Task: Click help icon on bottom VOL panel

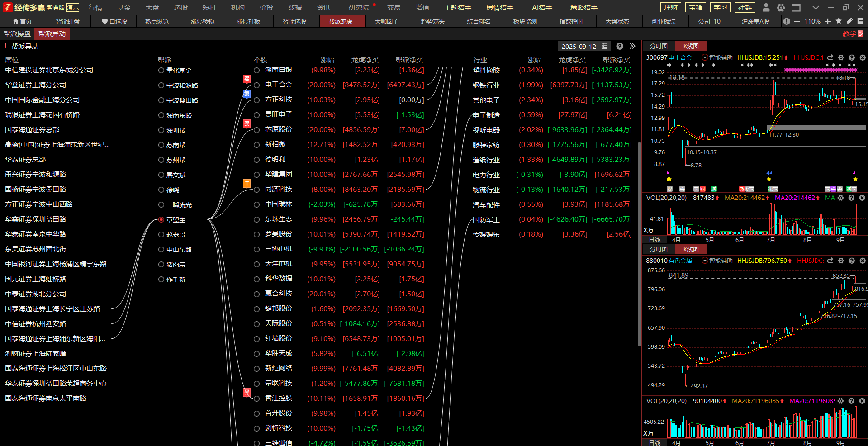Action: pos(851,401)
